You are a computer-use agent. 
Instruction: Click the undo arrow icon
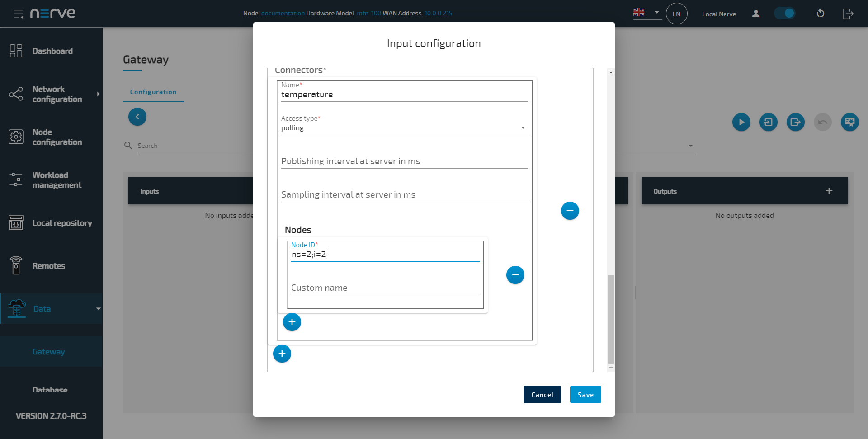coord(822,122)
